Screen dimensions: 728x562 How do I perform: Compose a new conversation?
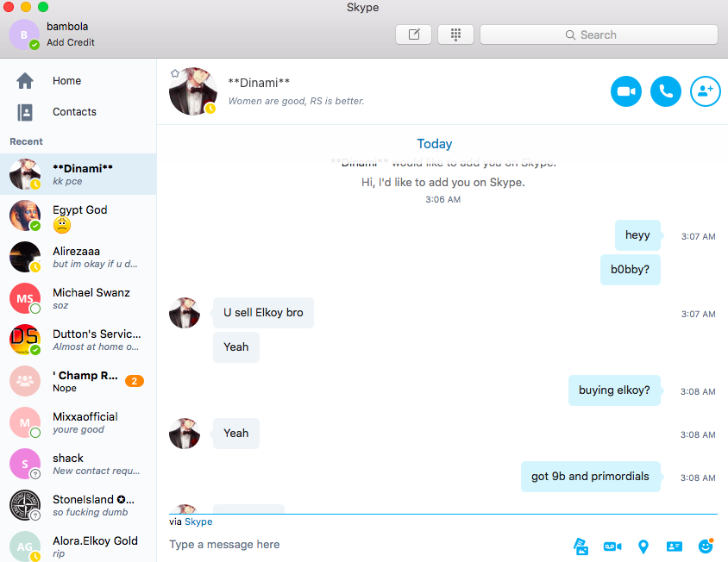click(x=414, y=34)
